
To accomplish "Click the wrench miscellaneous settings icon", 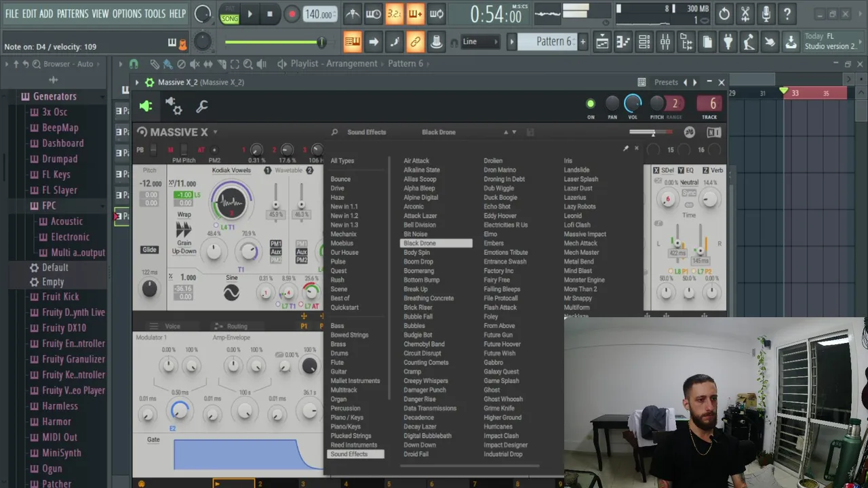I will pos(201,106).
